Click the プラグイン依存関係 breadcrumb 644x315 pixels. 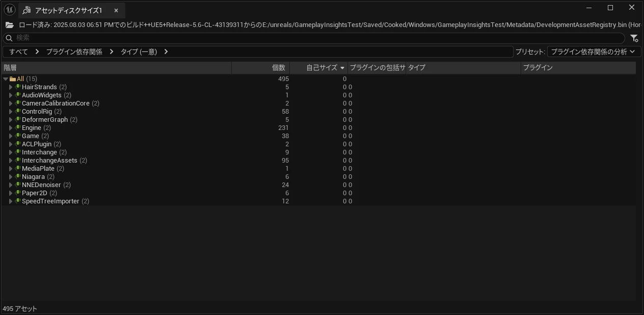click(74, 51)
